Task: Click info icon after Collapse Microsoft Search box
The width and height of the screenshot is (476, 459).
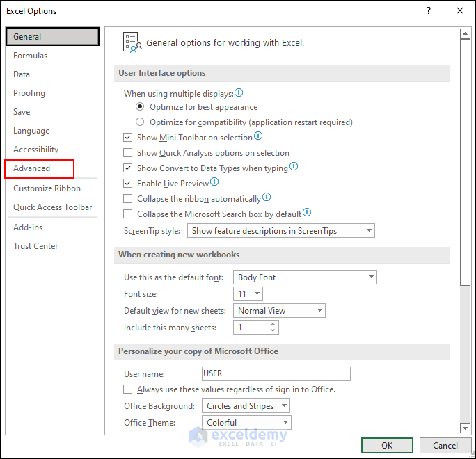Action: click(307, 212)
